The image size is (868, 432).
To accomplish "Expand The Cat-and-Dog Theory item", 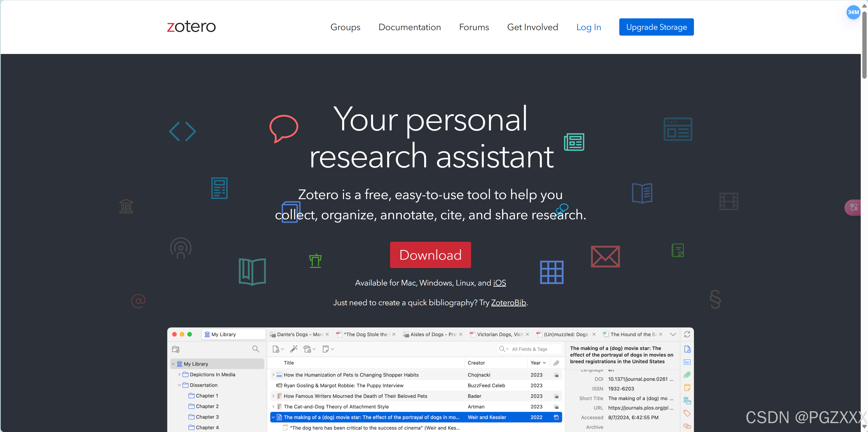I will click(x=273, y=407).
